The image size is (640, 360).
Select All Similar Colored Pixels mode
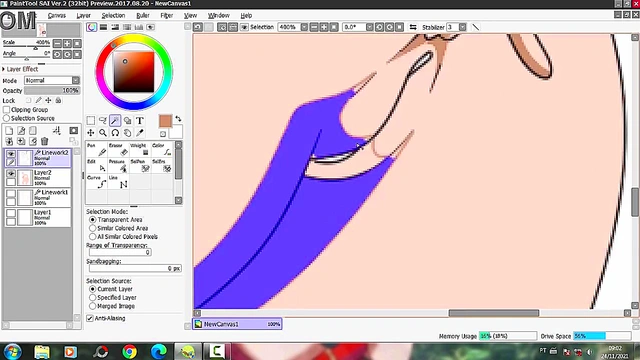pyautogui.click(x=93, y=236)
